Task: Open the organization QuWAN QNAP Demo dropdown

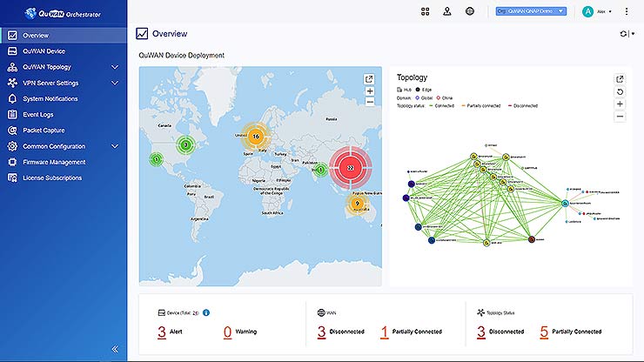Action: (x=531, y=11)
